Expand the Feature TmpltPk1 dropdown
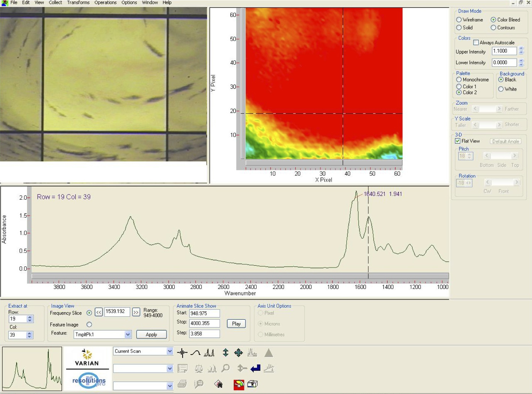Viewport: 532px width, 394px height. coord(128,334)
